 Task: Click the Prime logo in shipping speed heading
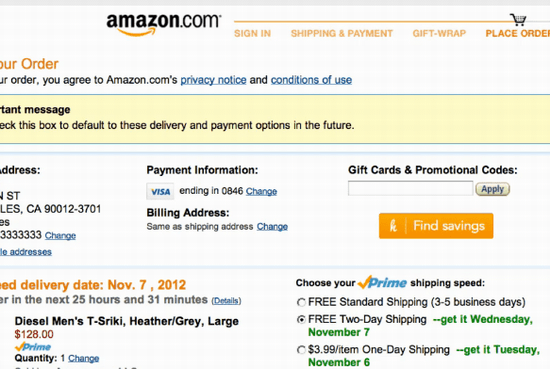coord(382,282)
